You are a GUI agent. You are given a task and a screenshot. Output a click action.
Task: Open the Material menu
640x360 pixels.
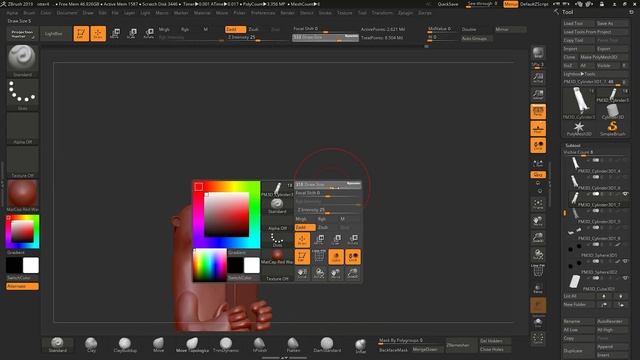(x=202, y=13)
